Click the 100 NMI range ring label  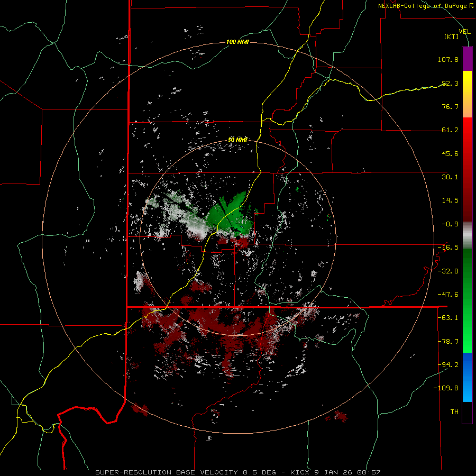tap(237, 42)
